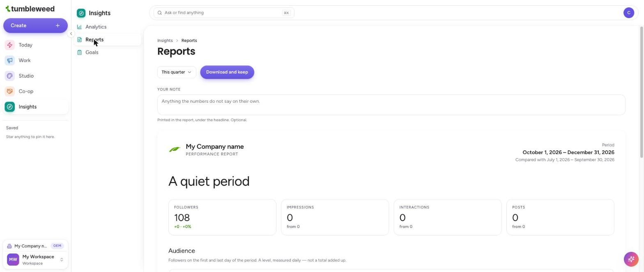Collapse the sidebar with arrow toggle
The image size is (644, 272).
coord(71,34)
